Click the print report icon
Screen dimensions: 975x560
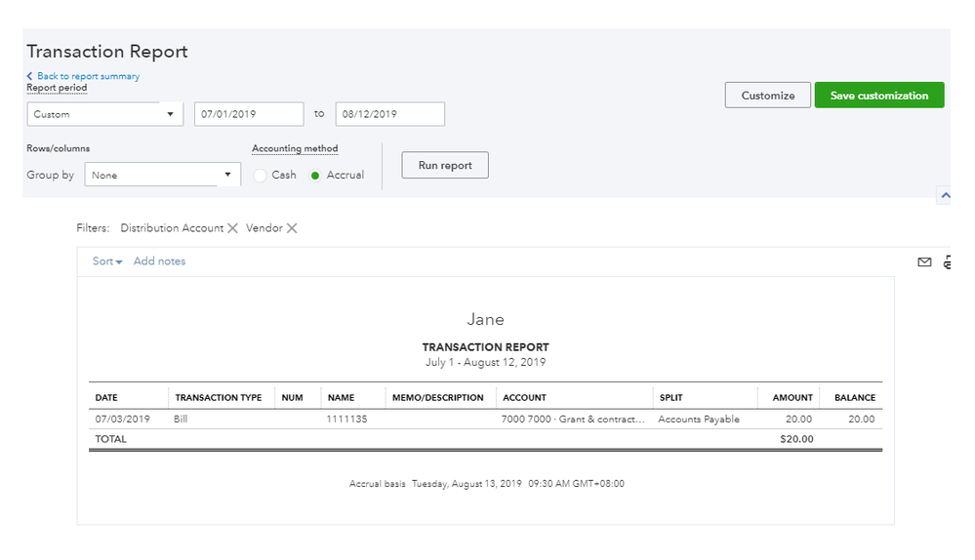coord(949,261)
